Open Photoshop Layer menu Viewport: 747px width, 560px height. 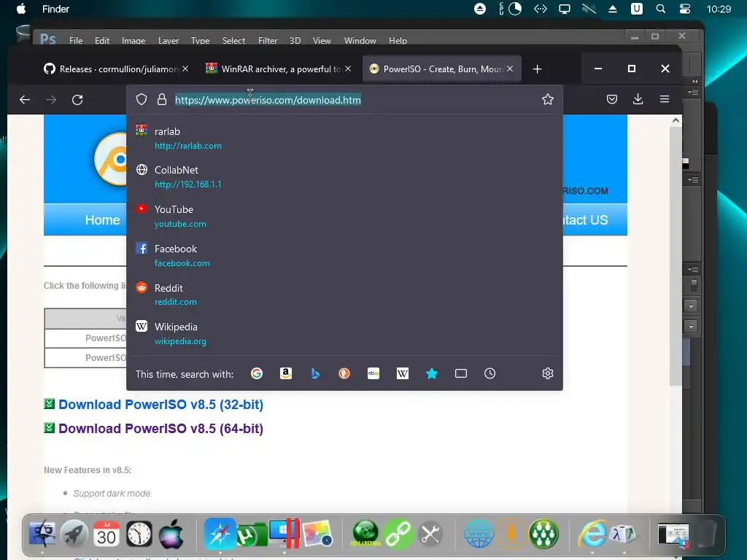(169, 41)
